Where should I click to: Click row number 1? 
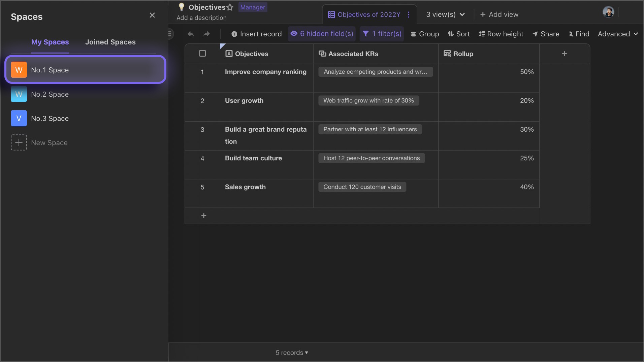202,72
